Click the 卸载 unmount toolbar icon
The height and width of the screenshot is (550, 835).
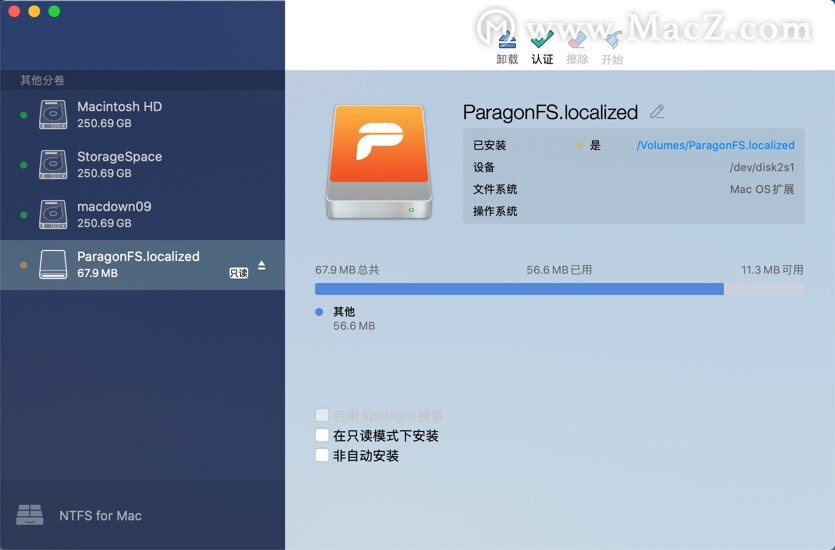tap(506, 40)
